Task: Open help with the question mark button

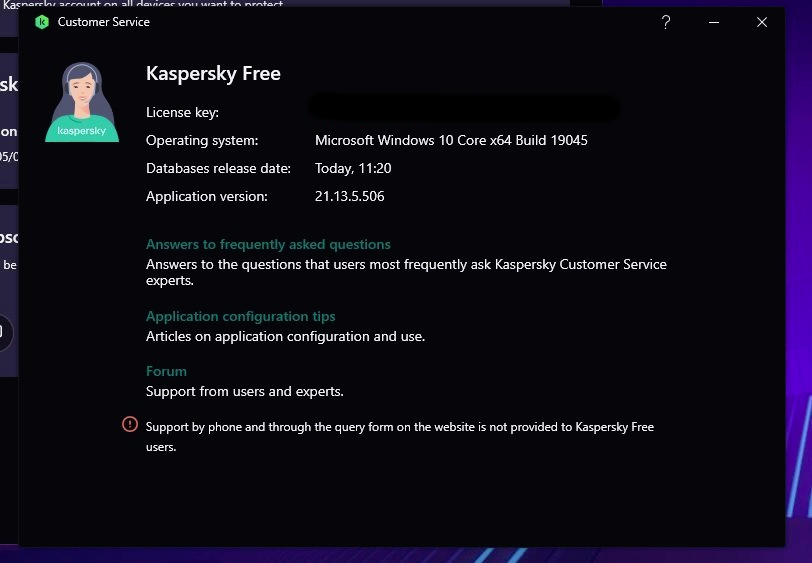Action: pos(667,22)
